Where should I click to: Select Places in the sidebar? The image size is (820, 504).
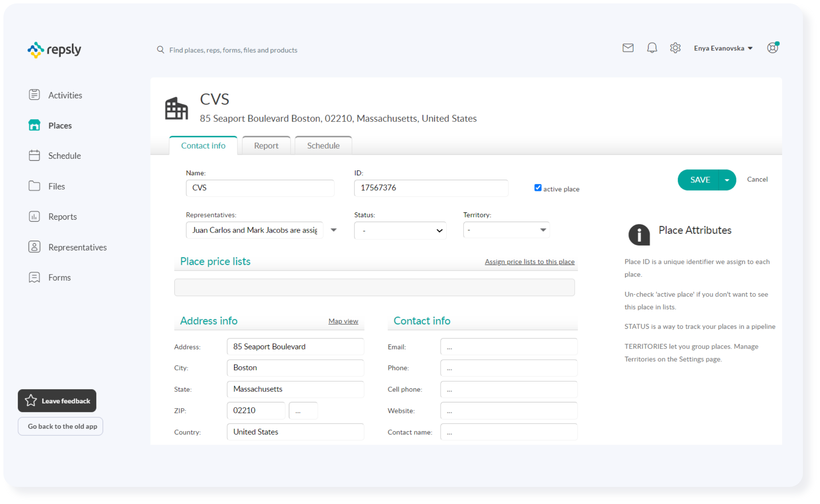(x=60, y=125)
